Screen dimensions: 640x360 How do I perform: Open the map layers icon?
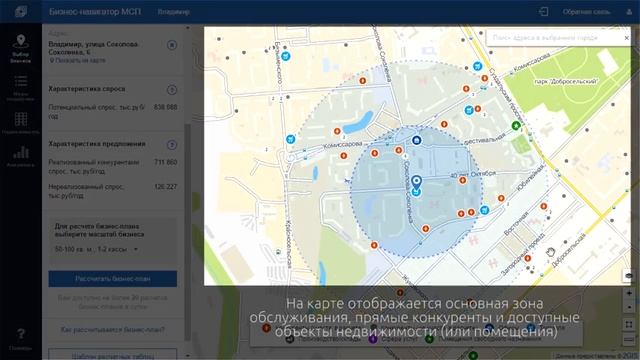(x=629, y=276)
